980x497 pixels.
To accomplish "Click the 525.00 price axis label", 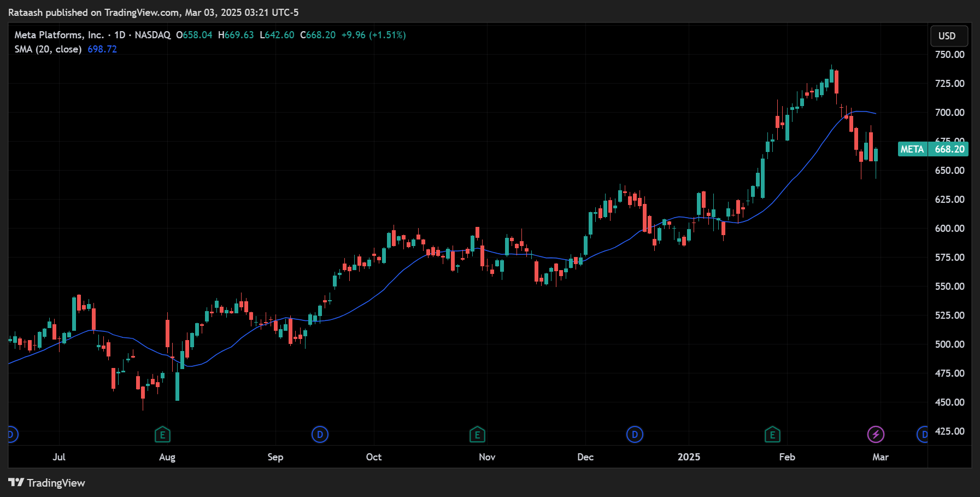I will [950, 315].
